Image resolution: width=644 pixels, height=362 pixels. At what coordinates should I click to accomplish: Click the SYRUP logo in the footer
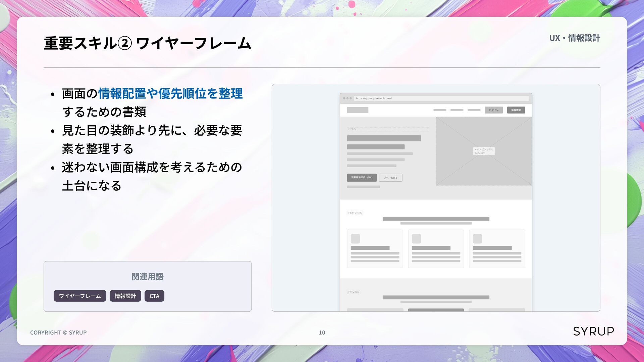pyautogui.click(x=593, y=331)
